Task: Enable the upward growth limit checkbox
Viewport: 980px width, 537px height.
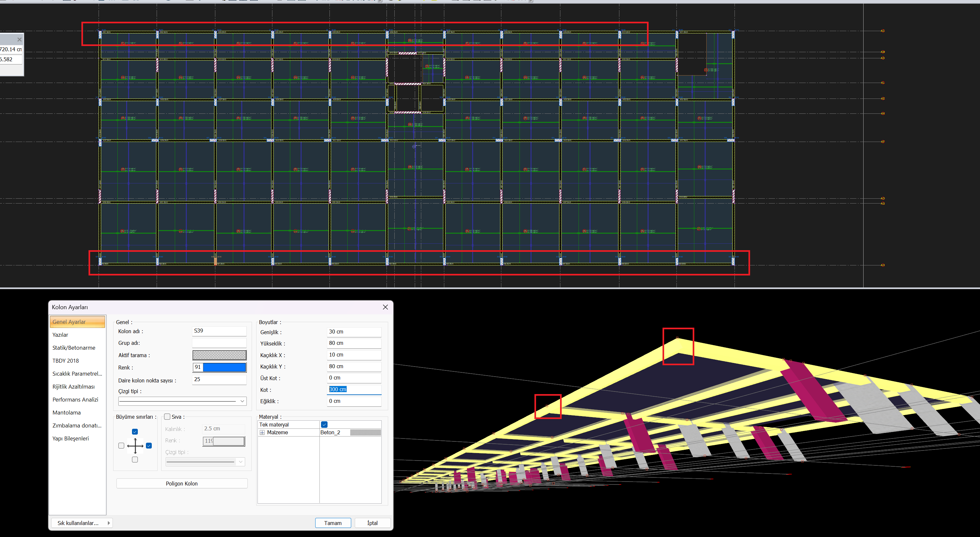Action: (x=135, y=432)
